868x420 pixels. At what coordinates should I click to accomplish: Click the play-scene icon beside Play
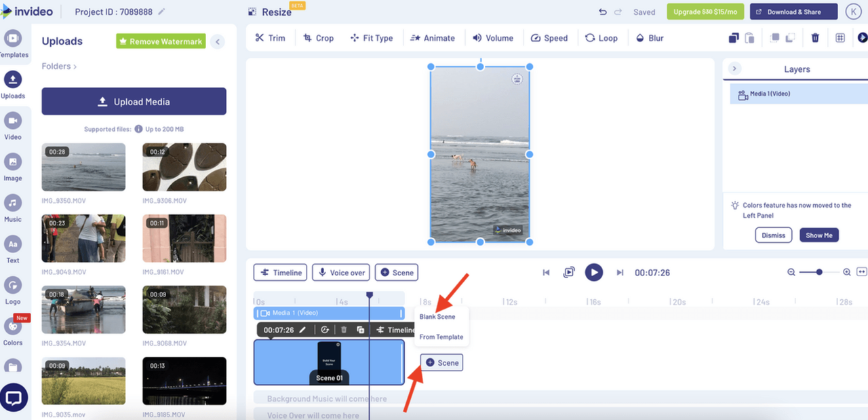569,272
